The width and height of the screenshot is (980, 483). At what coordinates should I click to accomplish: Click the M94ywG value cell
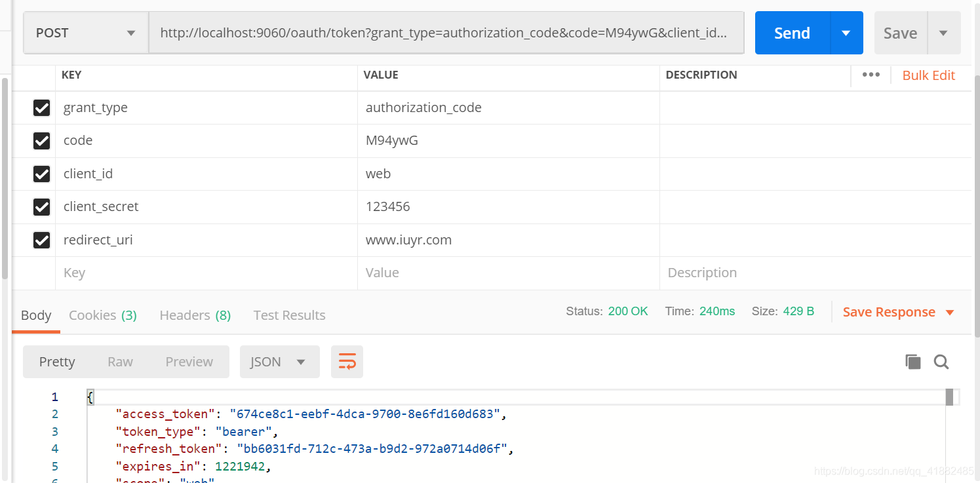[x=509, y=140]
